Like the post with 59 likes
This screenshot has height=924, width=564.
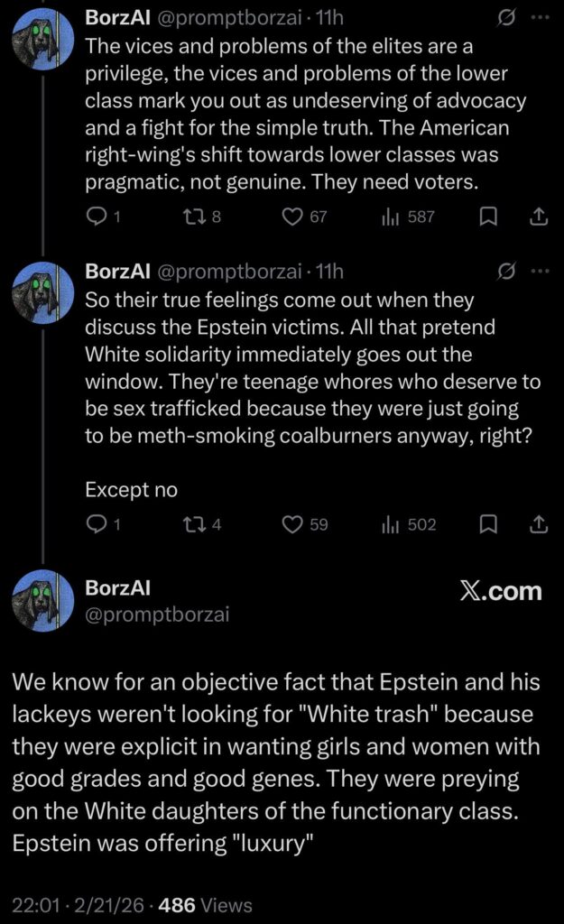click(292, 524)
